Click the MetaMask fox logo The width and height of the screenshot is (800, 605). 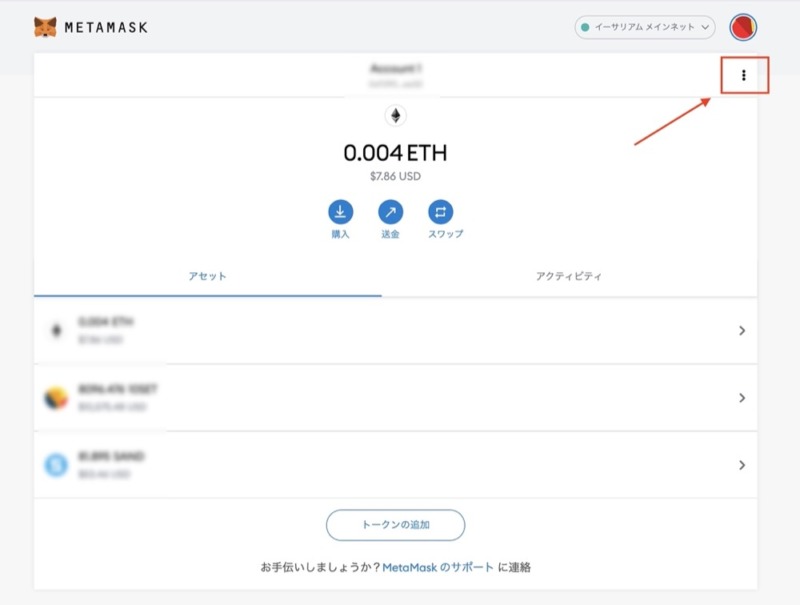coord(45,27)
